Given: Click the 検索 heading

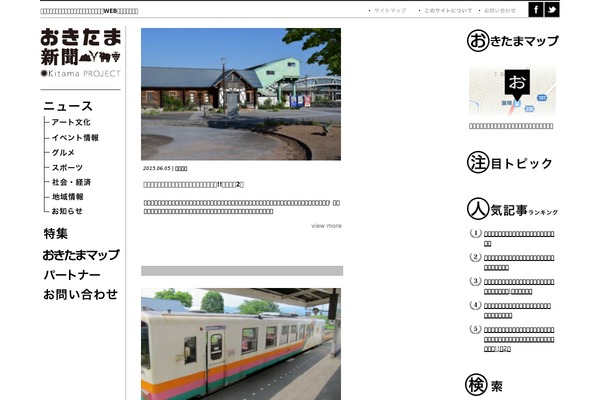Looking at the screenshot, I should [484, 385].
